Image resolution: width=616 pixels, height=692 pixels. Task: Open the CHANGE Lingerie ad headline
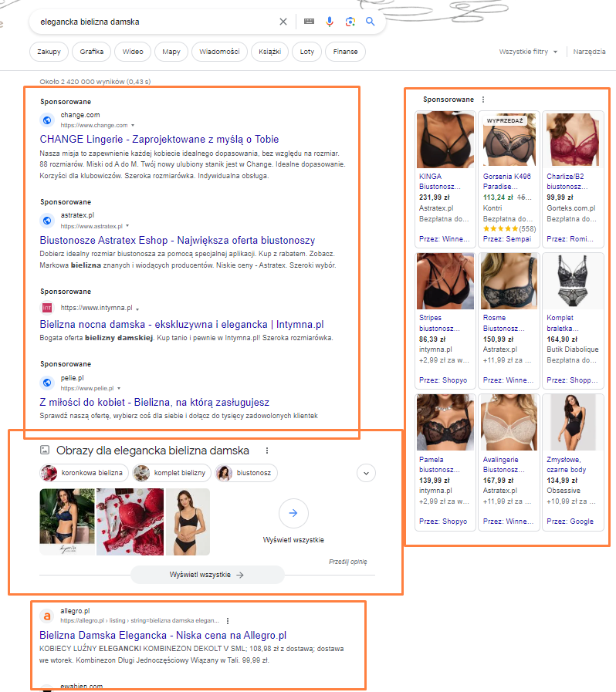pyautogui.click(x=159, y=139)
